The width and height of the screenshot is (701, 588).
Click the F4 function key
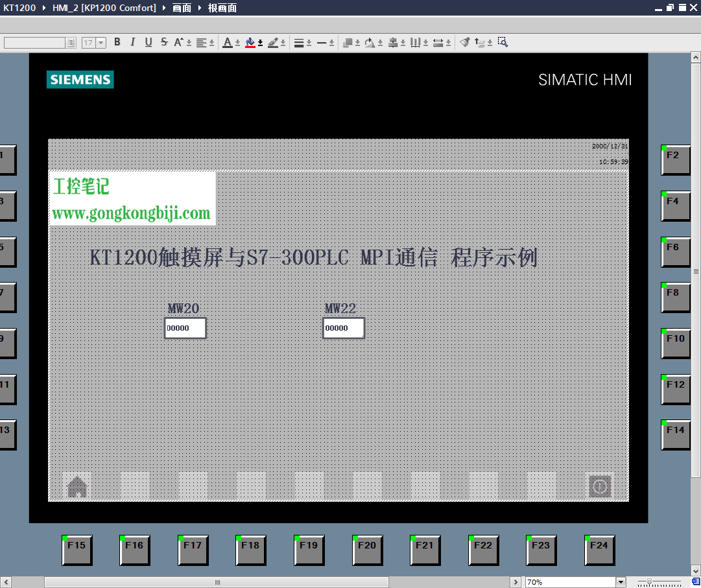[676, 206]
